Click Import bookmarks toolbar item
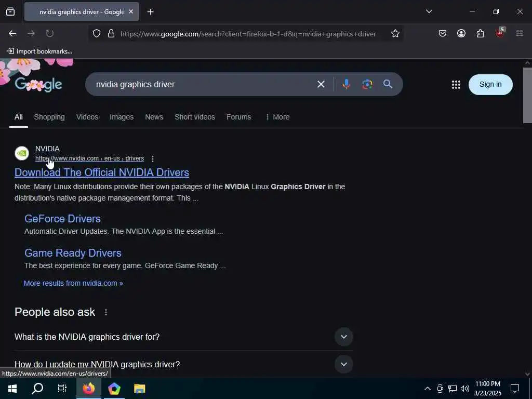This screenshot has width=532, height=399. [39, 51]
